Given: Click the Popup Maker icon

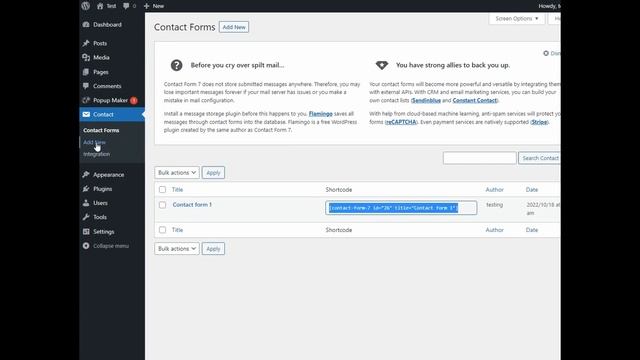Looking at the screenshot, I should (x=86, y=100).
